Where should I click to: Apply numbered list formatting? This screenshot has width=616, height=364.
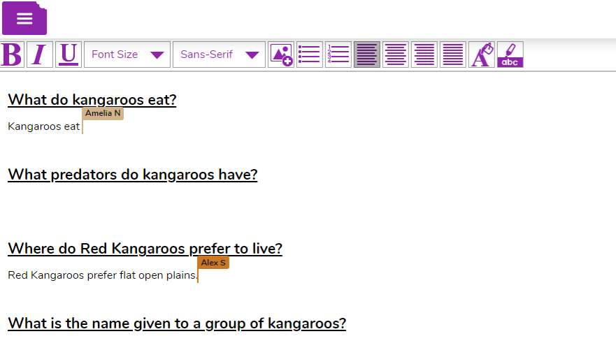[338, 54]
